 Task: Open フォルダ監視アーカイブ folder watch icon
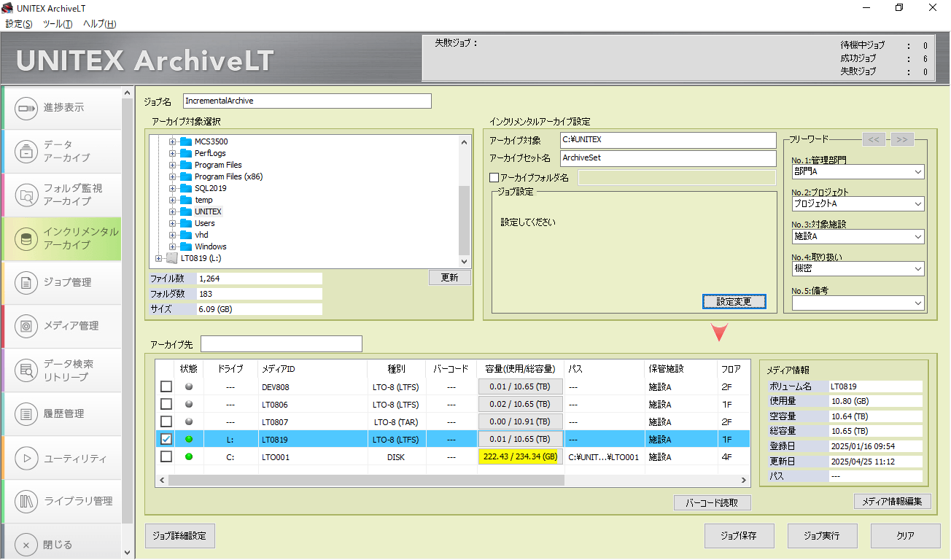[27, 195]
